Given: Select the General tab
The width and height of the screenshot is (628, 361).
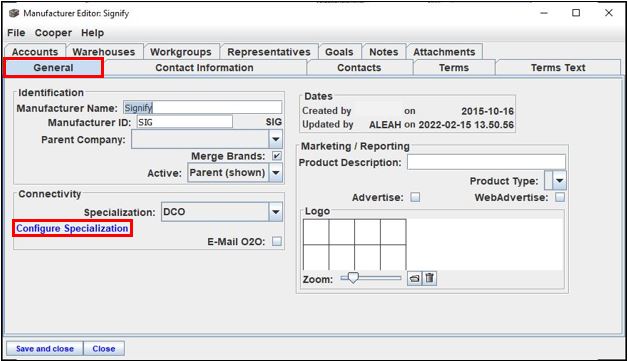Looking at the screenshot, I should [x=53, y=67].
